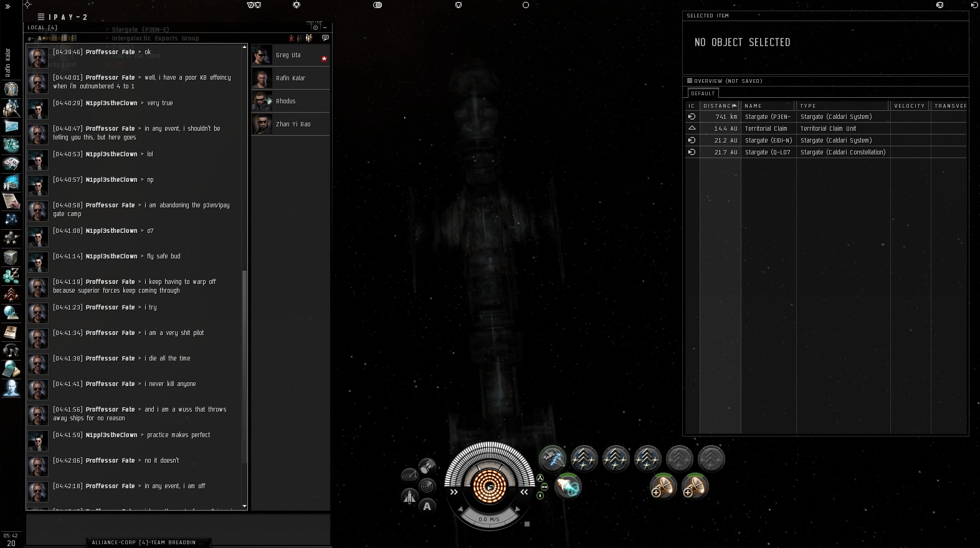This screenshot has width=980, height=548.
Task: Select Rhodus in the Local member list
Action: tap(290, 101)
